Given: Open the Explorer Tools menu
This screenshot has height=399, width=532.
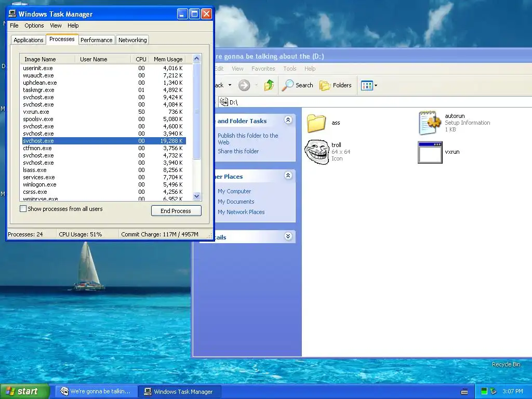Looking at the screenshot, I should (290, 69).
